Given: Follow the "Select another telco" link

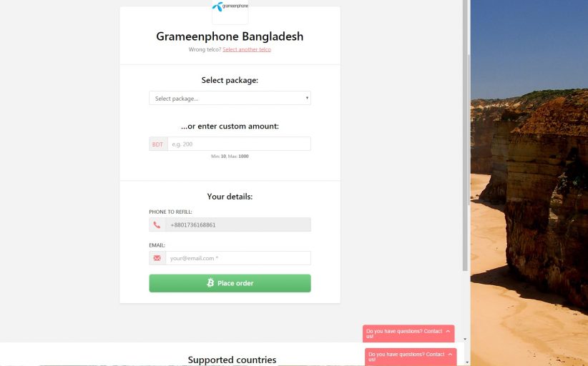Looking at the screenshot, I should point(247,49).
